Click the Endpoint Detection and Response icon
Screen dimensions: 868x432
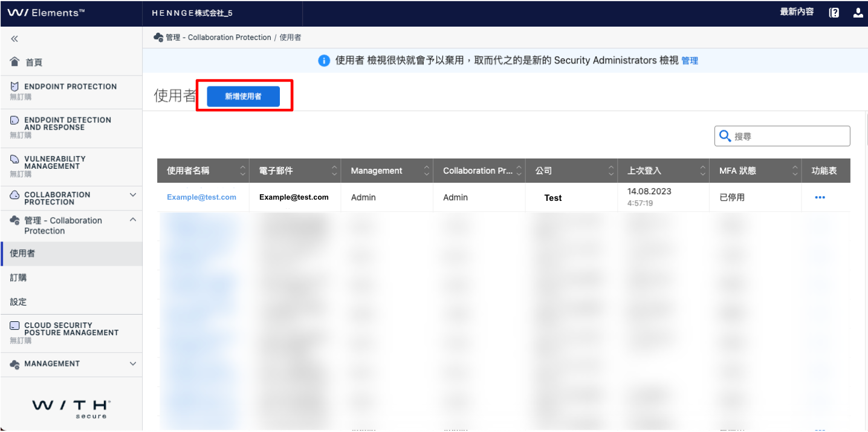click(x=15, y=120)
